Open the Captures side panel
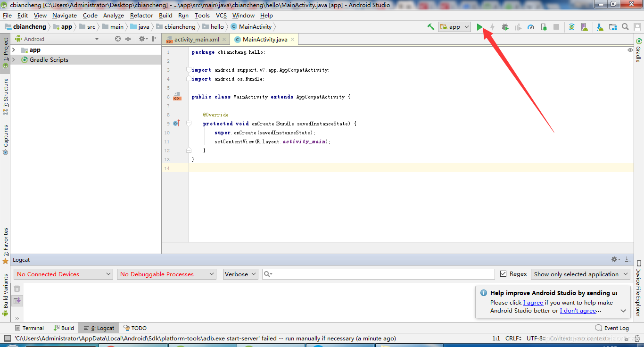This screenshot has height=347, width=644. (6, 140)
